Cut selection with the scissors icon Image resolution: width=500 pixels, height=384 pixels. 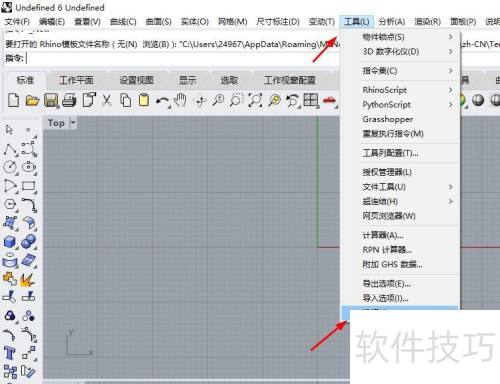tap(107, 100)
